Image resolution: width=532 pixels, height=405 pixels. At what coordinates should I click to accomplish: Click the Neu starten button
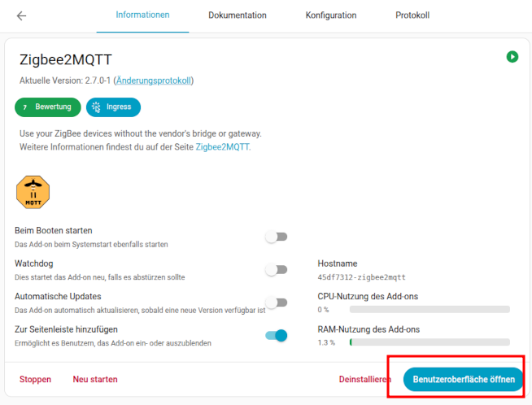tap(95, 379)
